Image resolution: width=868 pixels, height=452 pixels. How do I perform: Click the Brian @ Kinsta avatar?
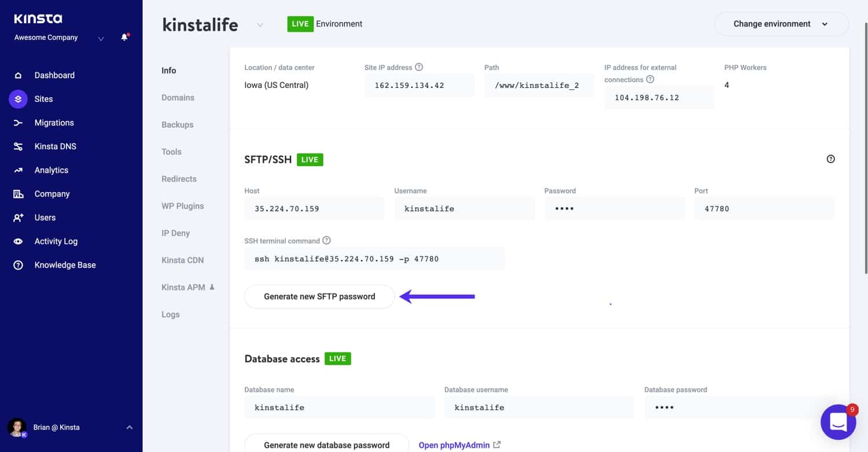click(17, 427)
